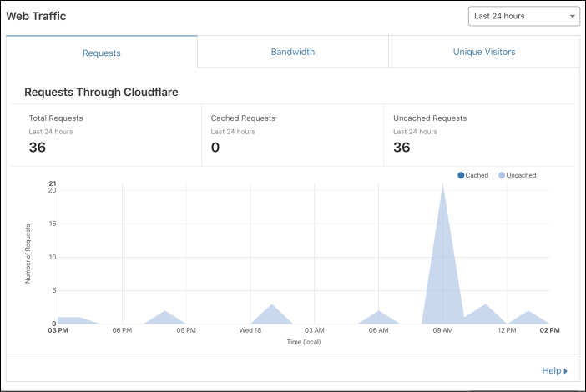Click the 02 PM label at the chart's end
Image resolution: width=586 pixels, height=392 pixels.
pyautogui.click(x=549, y=331)
